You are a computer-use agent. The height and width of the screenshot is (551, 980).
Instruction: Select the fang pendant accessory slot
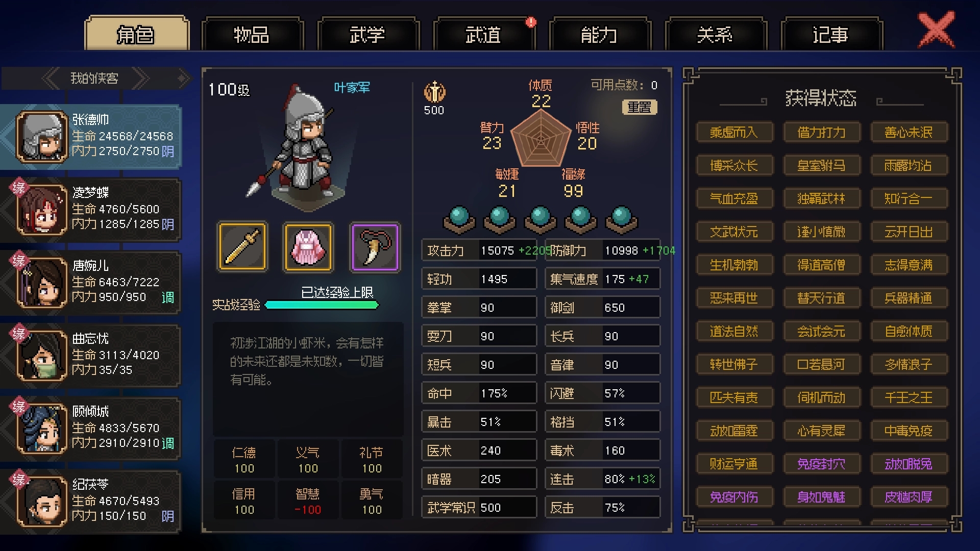[375, 247]
